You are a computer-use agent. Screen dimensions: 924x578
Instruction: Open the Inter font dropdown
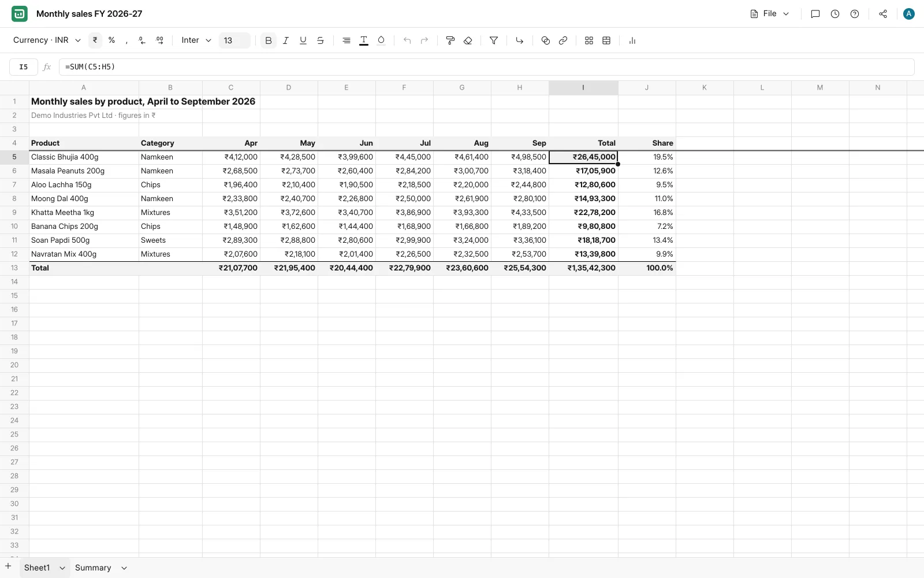[x=196, y=40]
